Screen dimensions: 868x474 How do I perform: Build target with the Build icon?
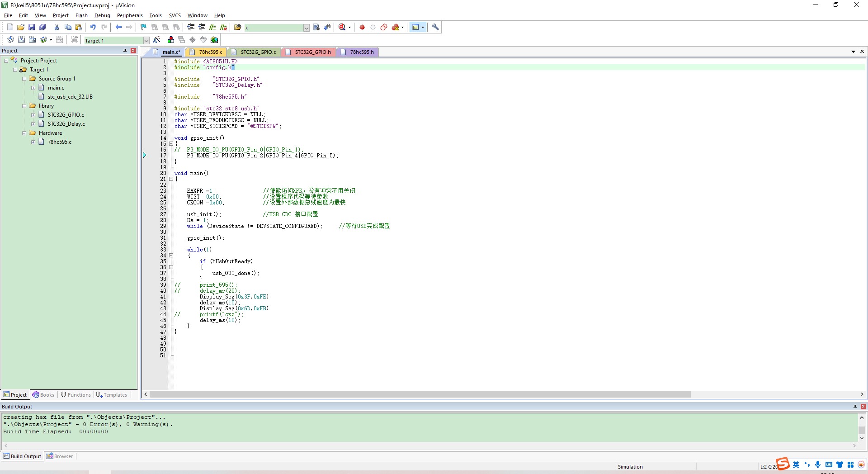point(21,40)
